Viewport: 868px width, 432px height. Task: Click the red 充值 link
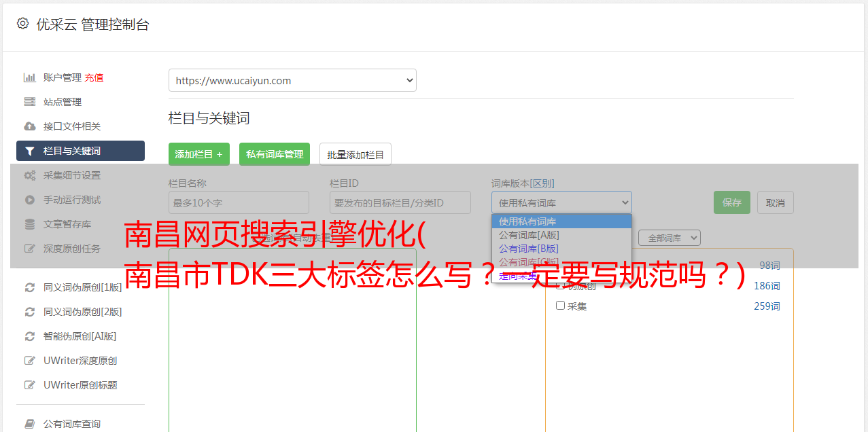click(x=94, y=77)
